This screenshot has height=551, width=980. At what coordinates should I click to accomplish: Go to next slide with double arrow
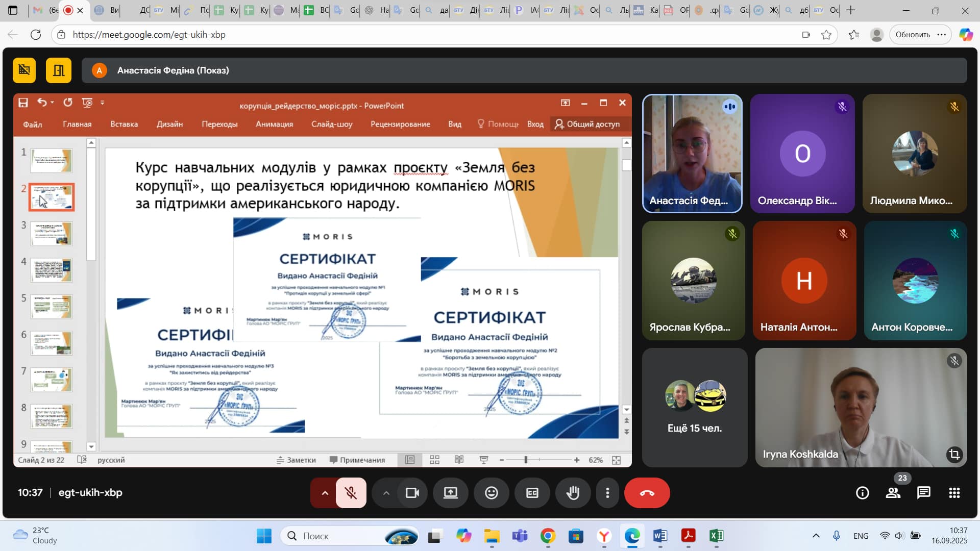coord(626,432)
